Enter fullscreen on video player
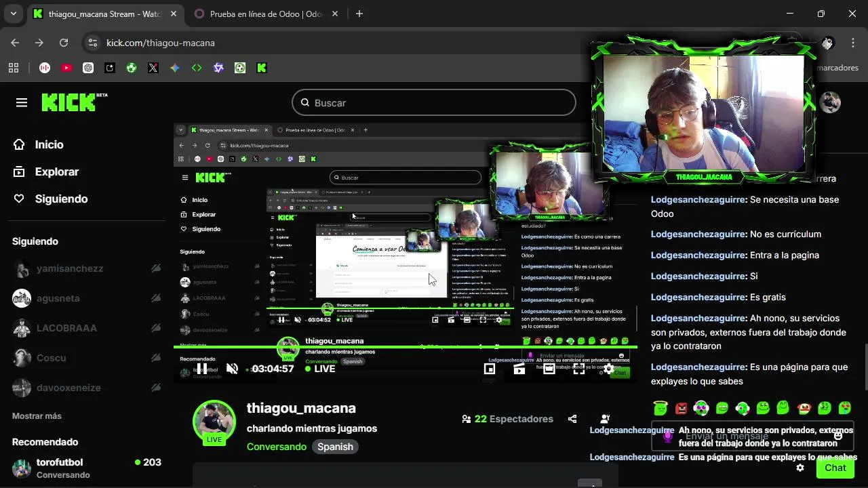The image size is (868, 488). coord(579,369)
